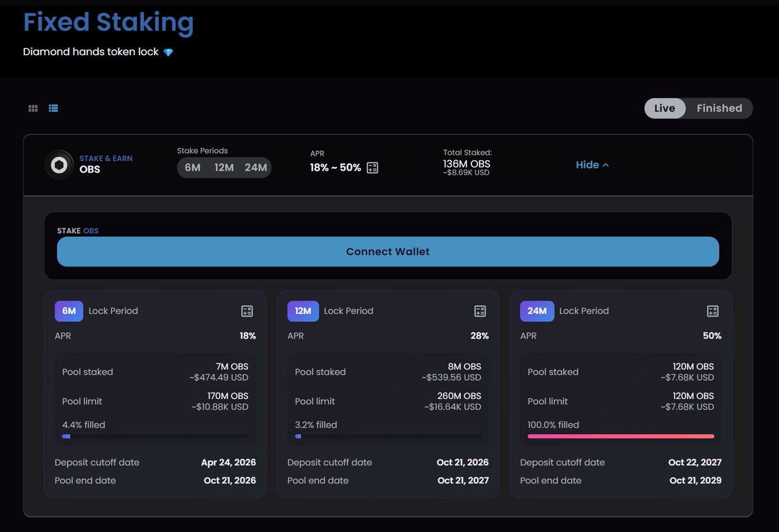Viewport: 779px width, 532px height.
Task: Collapse the OBS pool with Hide chevron
Action: point(591,165)
